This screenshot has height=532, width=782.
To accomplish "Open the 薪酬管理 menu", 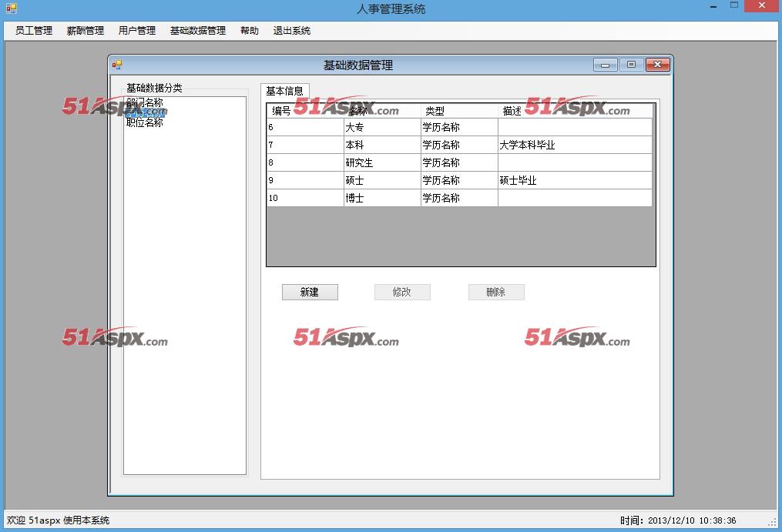I will 85,31.
